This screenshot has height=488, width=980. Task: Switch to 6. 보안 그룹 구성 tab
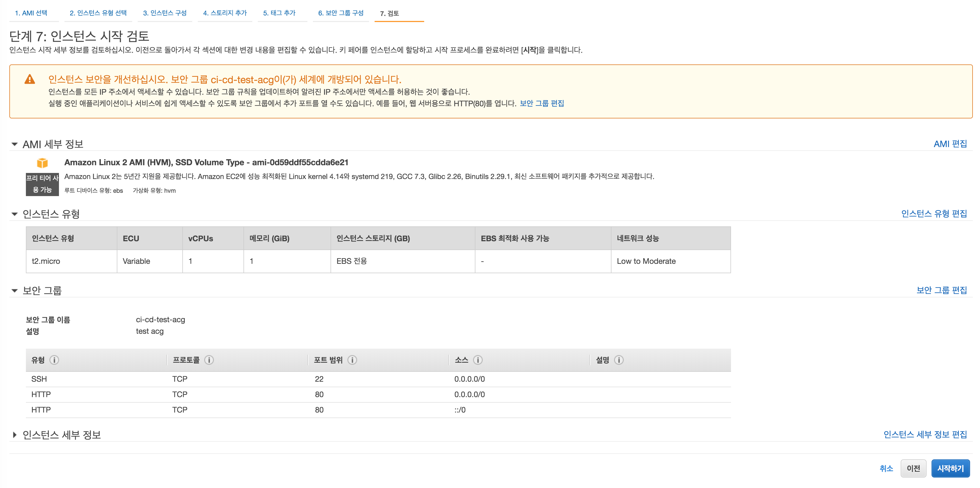point(340,13)
